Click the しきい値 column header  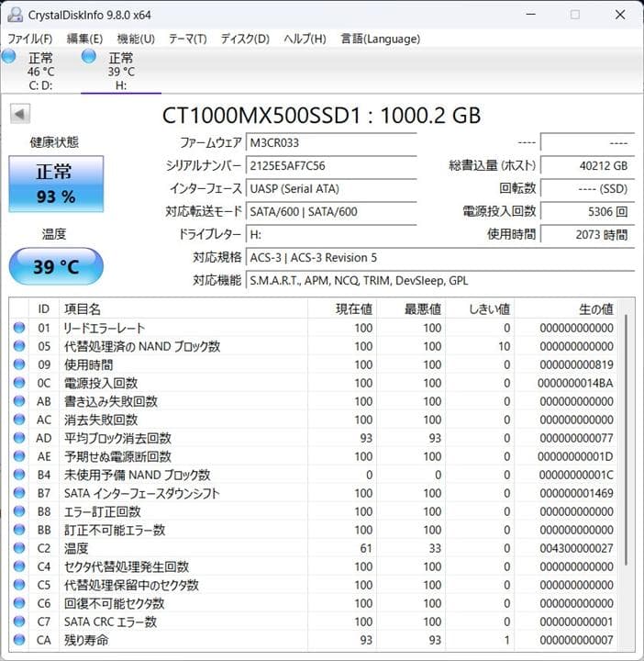coord(480,309)
